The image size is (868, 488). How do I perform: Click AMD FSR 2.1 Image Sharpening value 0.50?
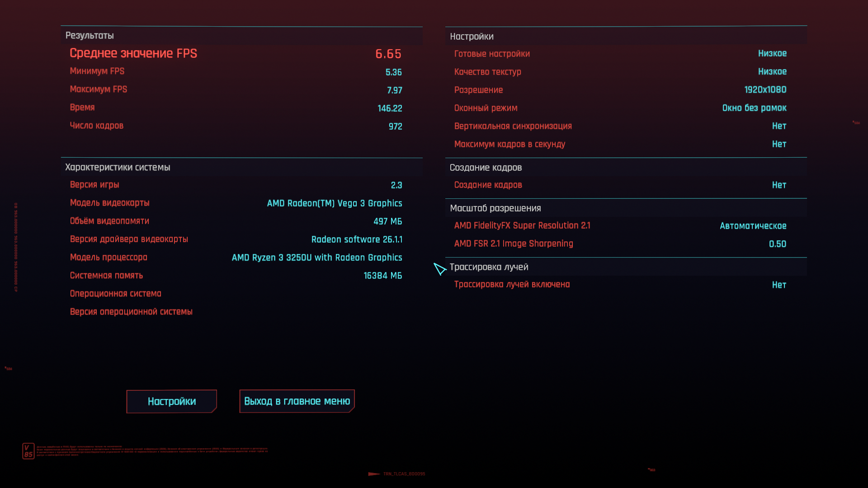[x=777, y=244]
